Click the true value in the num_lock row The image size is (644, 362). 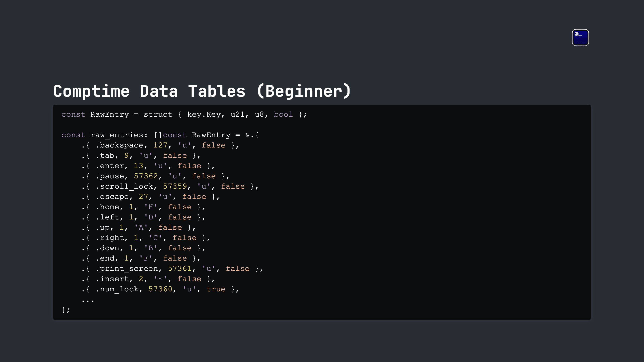pyautogui.click(x=216, y=289)
